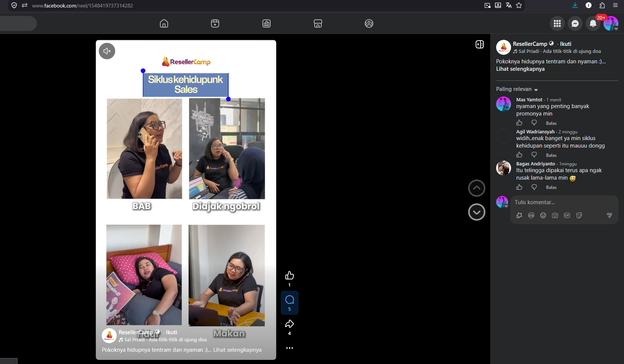Reply to Agil Wadriansyah's comment
The width and height of the screenshot is (624, 364).
[551, 155]
